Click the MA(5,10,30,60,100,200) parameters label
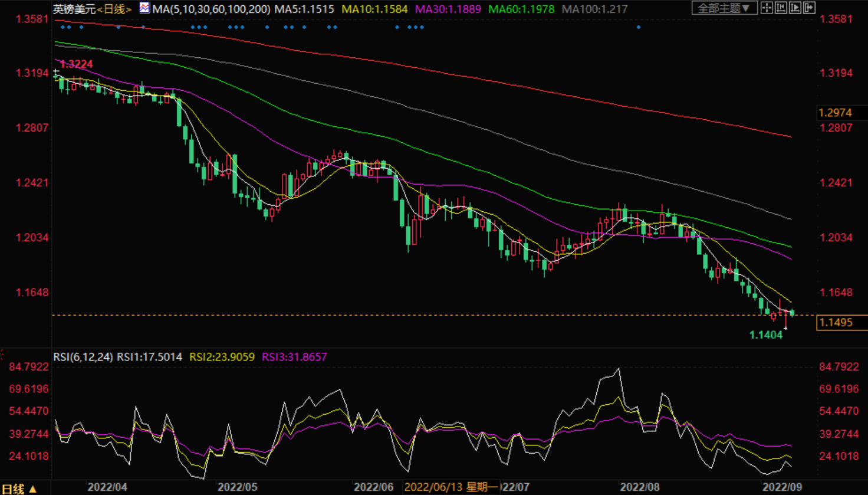Image resolution: width=868 pixels, height=495 pixels. pyautogui.click(x=211, y=9)
